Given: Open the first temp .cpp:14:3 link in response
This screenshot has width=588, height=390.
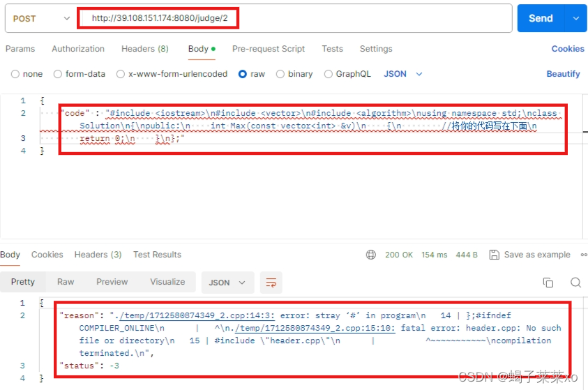Looking at the screenshot, I should pos(197,316).
